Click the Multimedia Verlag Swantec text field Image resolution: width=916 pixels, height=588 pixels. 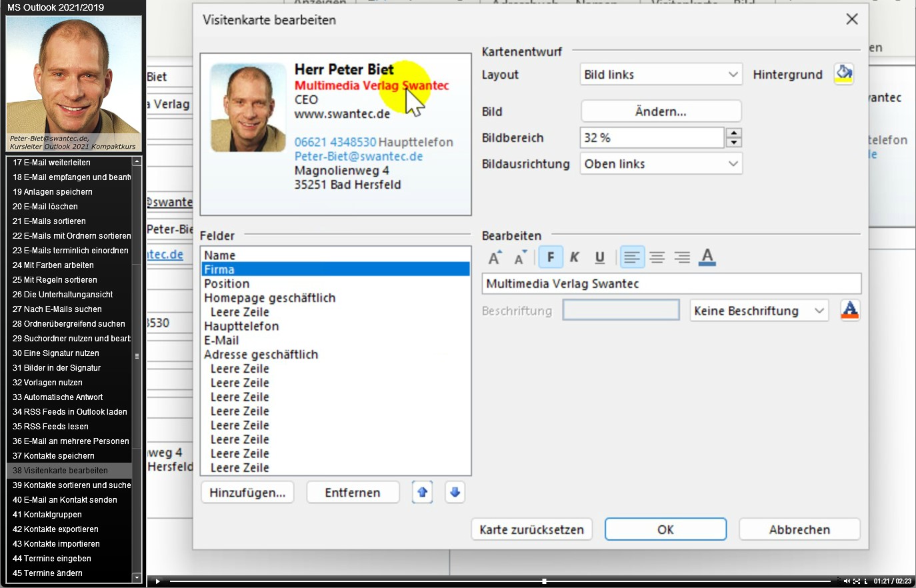click(x=671, y=284)
